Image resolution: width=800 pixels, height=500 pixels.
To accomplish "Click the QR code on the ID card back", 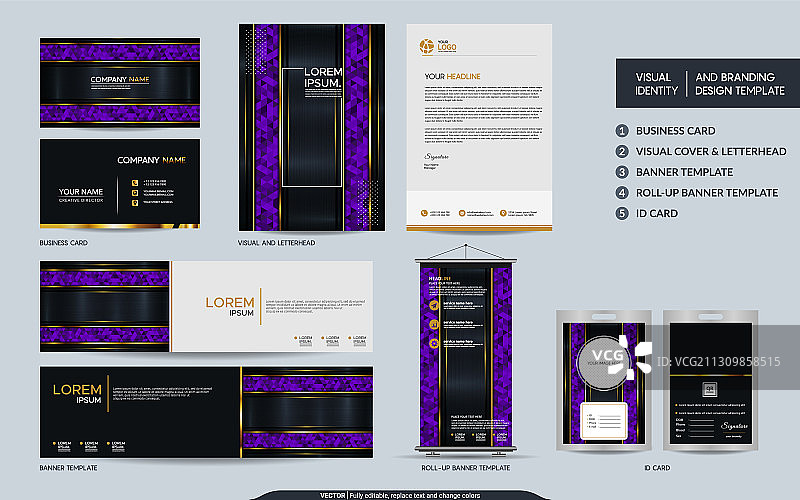I will 707,388.
